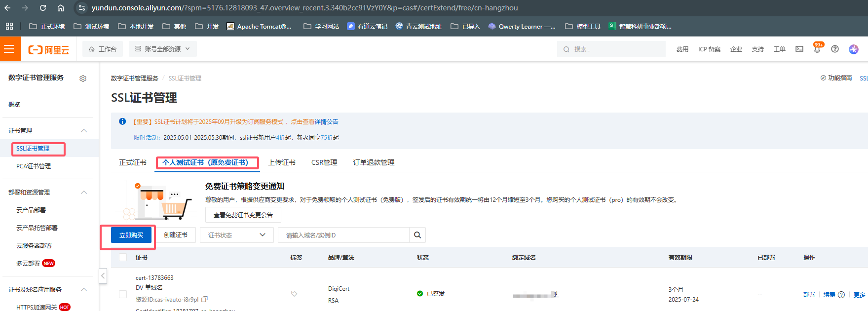Switch to the 上传证书 tab
The height and width of the screenshot is (311, 868).
tap(282, 162)
